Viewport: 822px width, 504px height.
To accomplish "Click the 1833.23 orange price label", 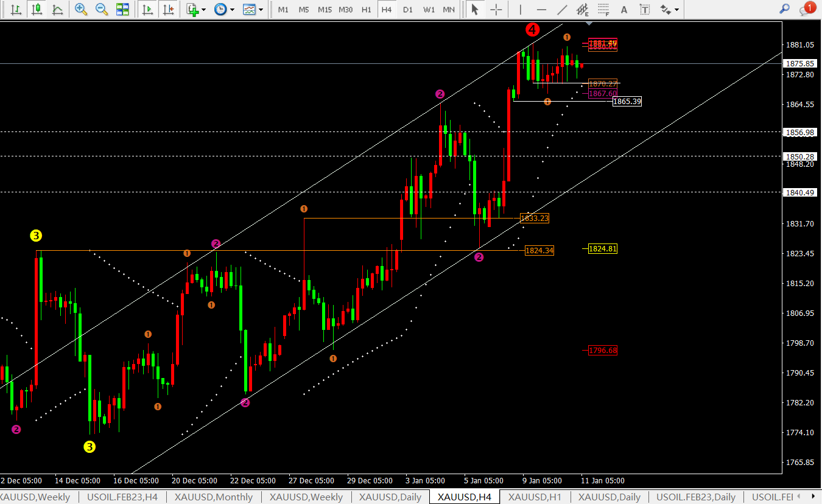I will [535, 218].
